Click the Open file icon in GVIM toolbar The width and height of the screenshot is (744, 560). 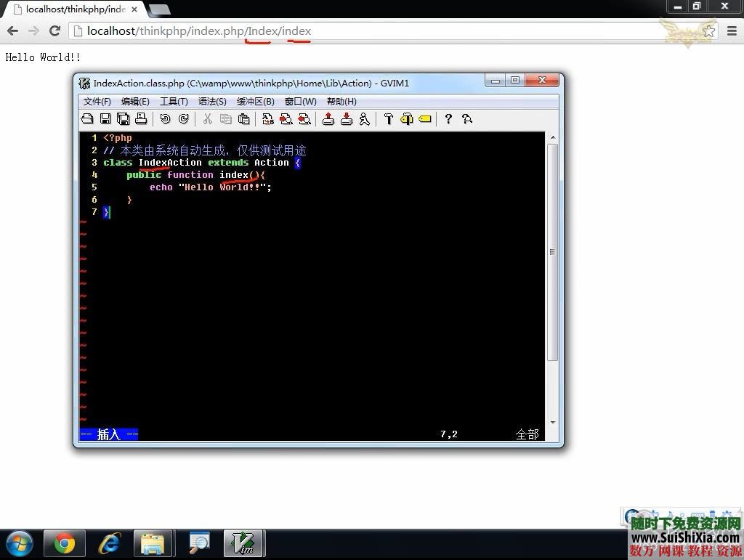87,119
